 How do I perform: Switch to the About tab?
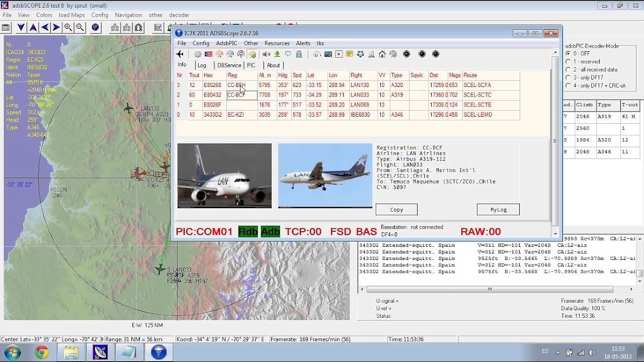(x=273, y=65)
